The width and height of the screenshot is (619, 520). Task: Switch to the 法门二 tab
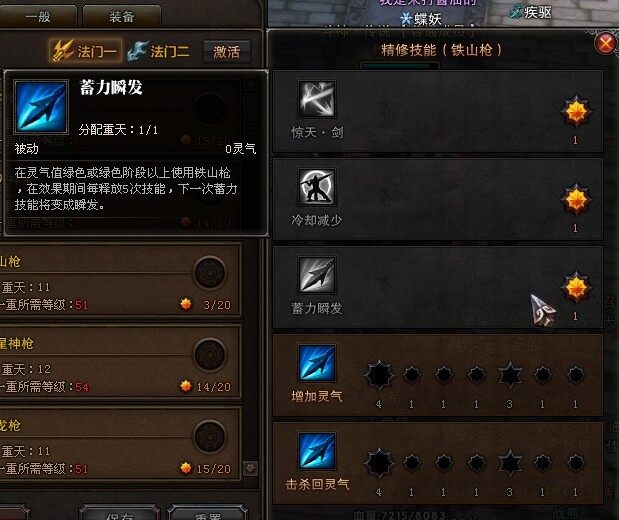click(159, 51)
